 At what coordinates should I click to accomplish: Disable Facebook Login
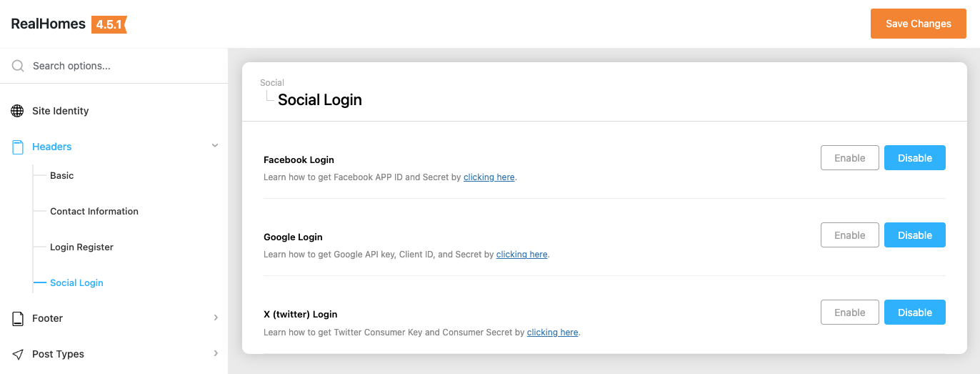914,158
